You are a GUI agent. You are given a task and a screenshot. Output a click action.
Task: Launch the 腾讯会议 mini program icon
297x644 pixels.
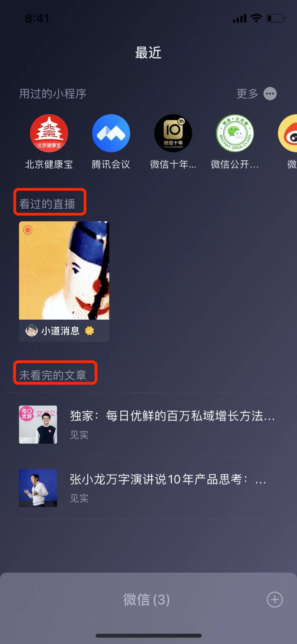[111, 133]
